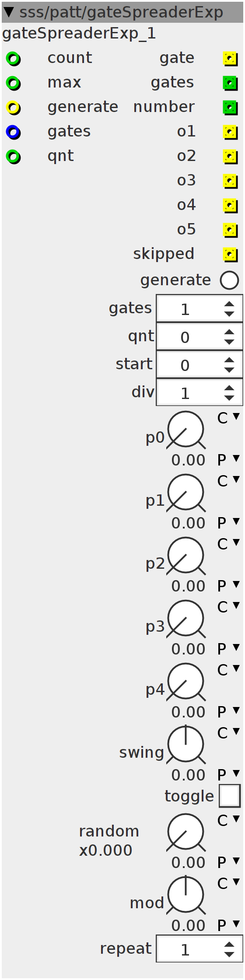Click the green number outlet connector
This screenshot has height=980, width=245.
[x=230, y=107]
